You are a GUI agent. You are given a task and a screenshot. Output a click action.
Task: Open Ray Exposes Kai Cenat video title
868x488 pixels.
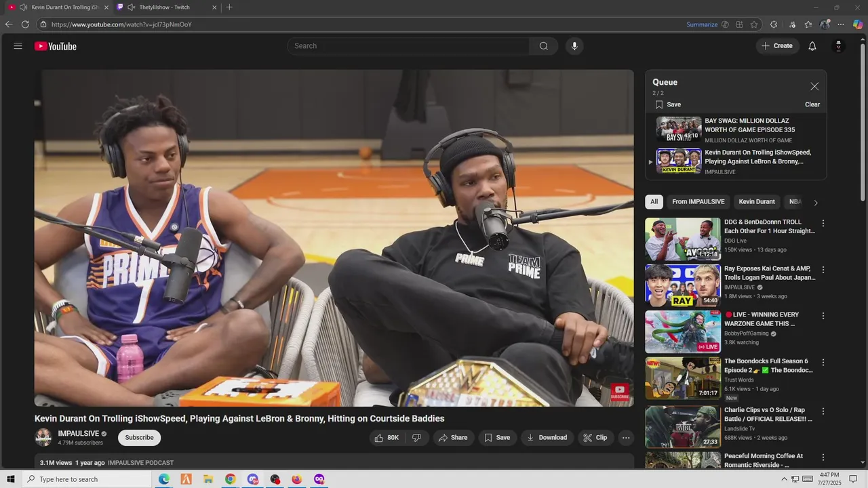click(x=770, y=273)
